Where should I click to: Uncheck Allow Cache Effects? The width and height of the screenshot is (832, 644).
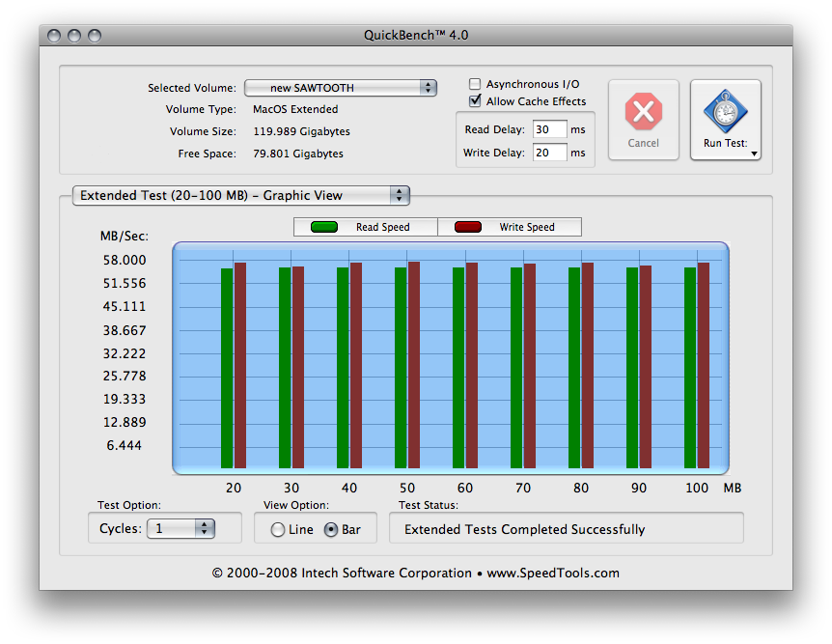point(475,100)
